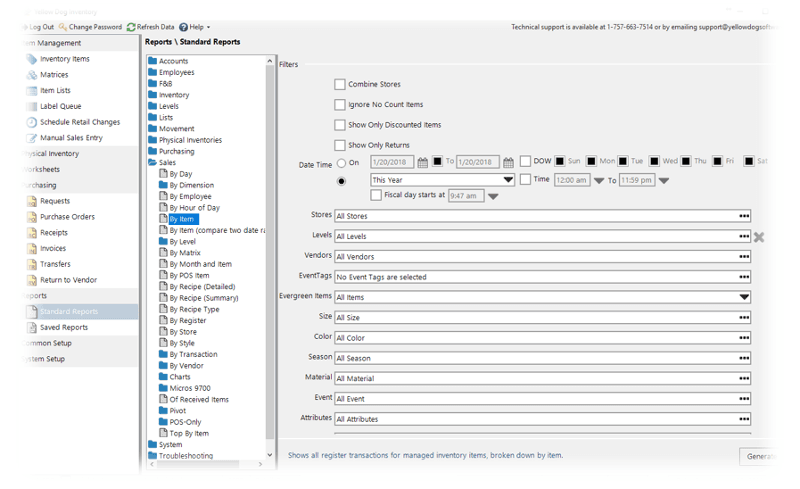The height and width of the screenshot is (489, 800).
Task: Open the Label Queue icon
Action: 32,106
